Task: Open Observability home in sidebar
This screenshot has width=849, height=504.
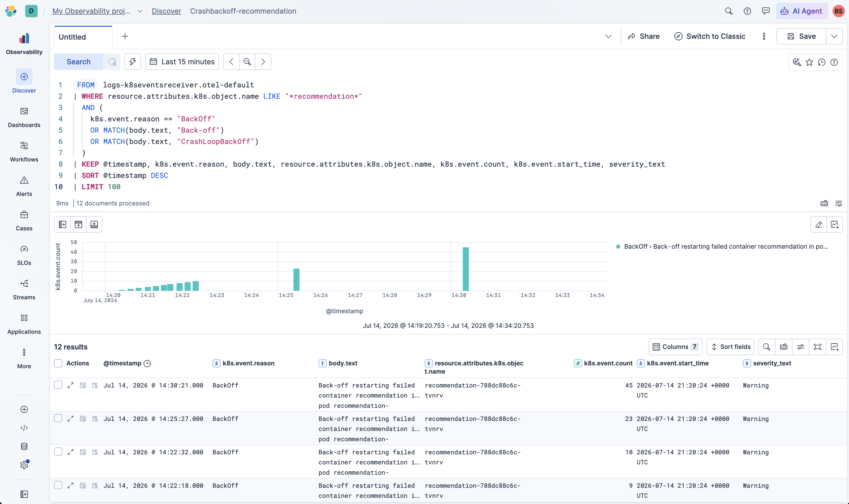Action: click(24, 44)
